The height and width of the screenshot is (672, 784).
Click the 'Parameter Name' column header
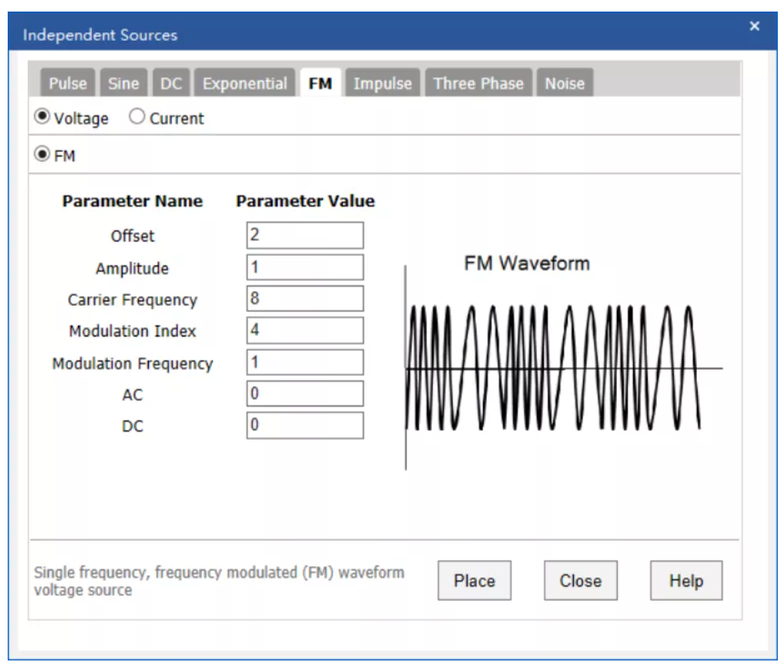[132, 201]
